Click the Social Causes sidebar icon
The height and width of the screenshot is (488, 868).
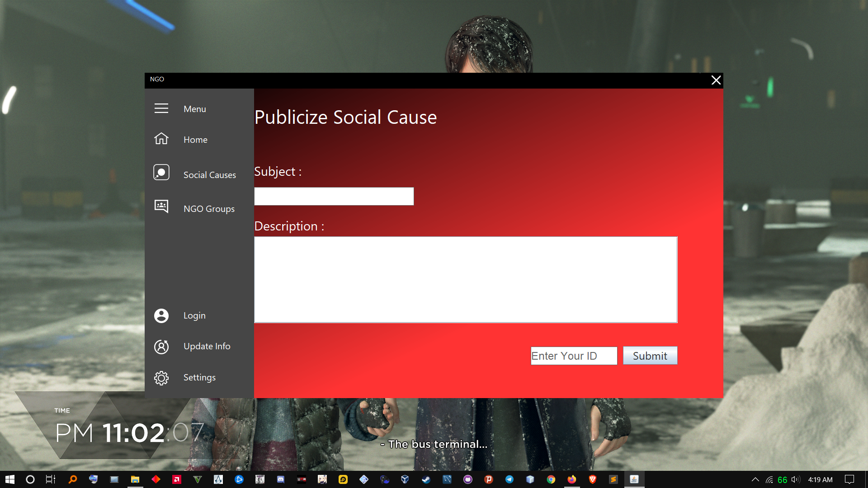(x=161, y=173)
